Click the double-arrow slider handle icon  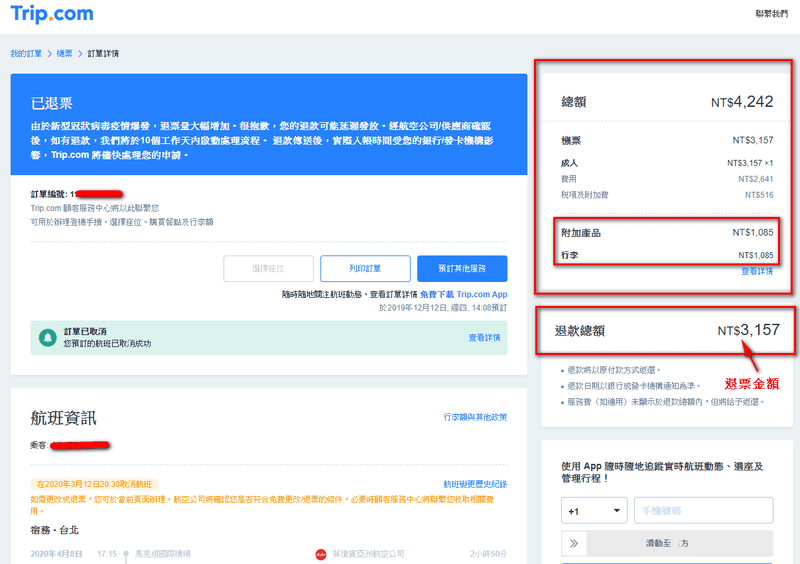click(x=575, y=544)
